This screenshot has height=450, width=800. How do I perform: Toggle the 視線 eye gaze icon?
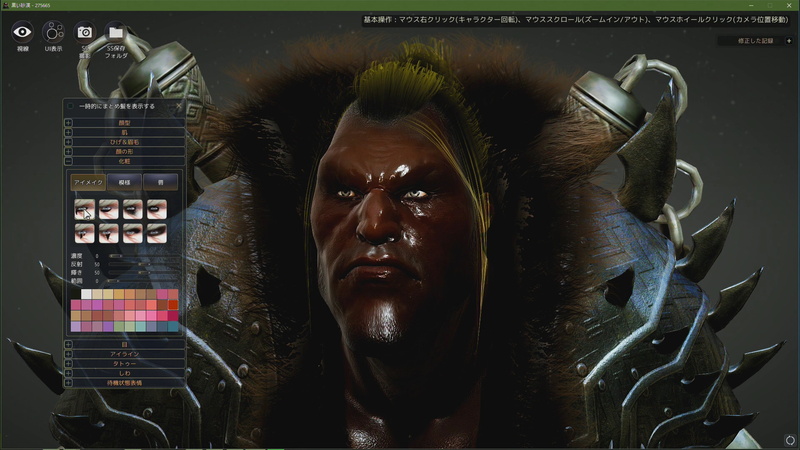click(22, 32)
